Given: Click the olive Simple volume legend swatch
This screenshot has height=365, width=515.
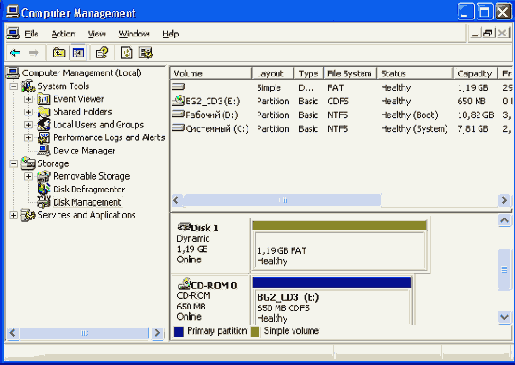Looking at the screenshot, I should [255, 331].
